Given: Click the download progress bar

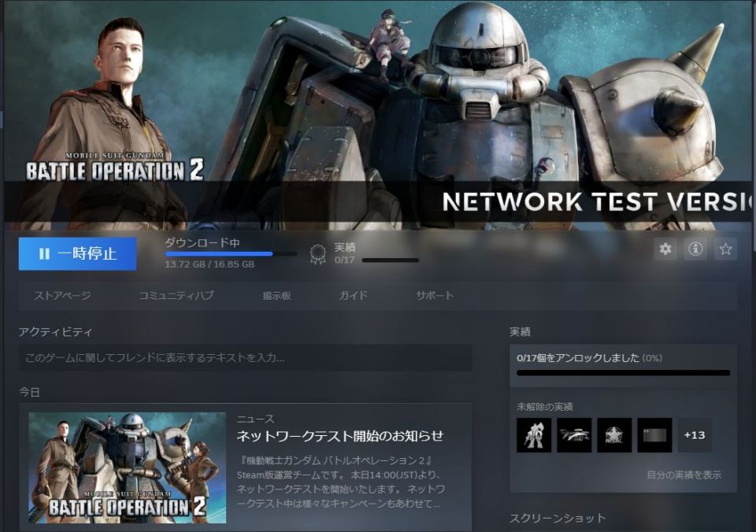Looking at the screenshot, I should (x=231, y=253).
